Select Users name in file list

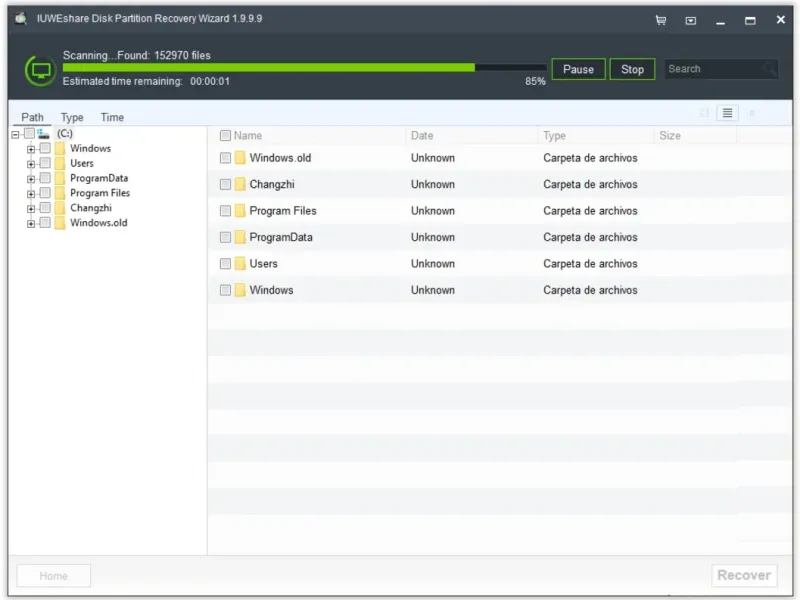[263, 264]
